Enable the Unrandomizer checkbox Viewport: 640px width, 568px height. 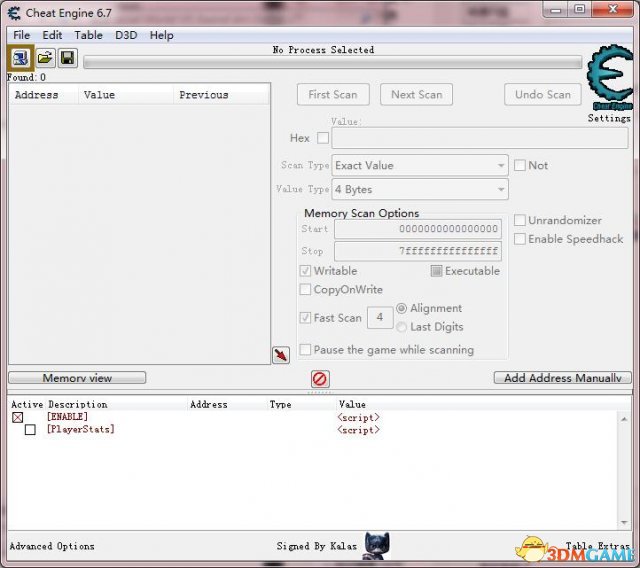coord(520,220)
